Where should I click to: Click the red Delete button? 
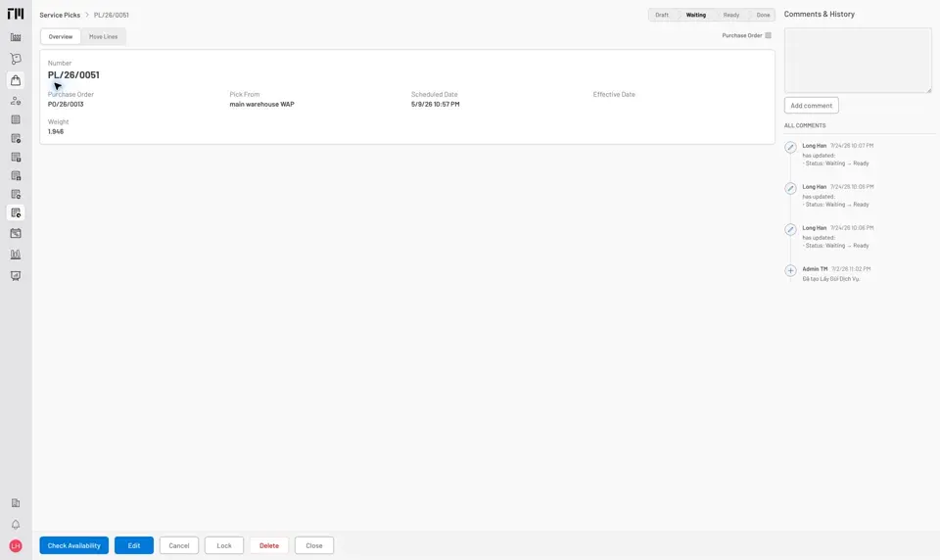(269, 545)
